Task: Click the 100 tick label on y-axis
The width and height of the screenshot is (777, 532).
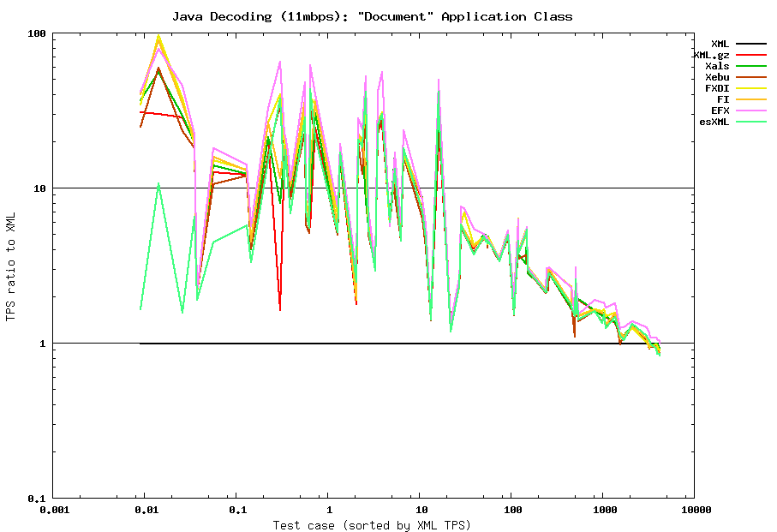Action: pyautogui.click(x=37, y=33)
